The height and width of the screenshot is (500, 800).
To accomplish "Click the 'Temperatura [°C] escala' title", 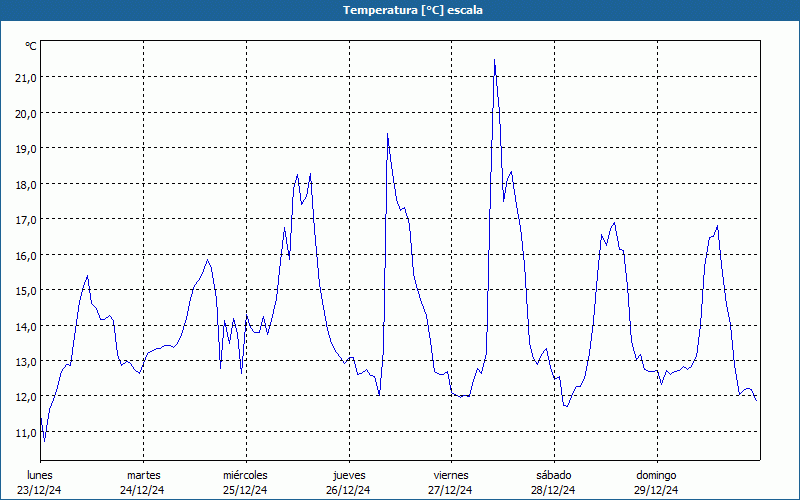I will [413, 10].
